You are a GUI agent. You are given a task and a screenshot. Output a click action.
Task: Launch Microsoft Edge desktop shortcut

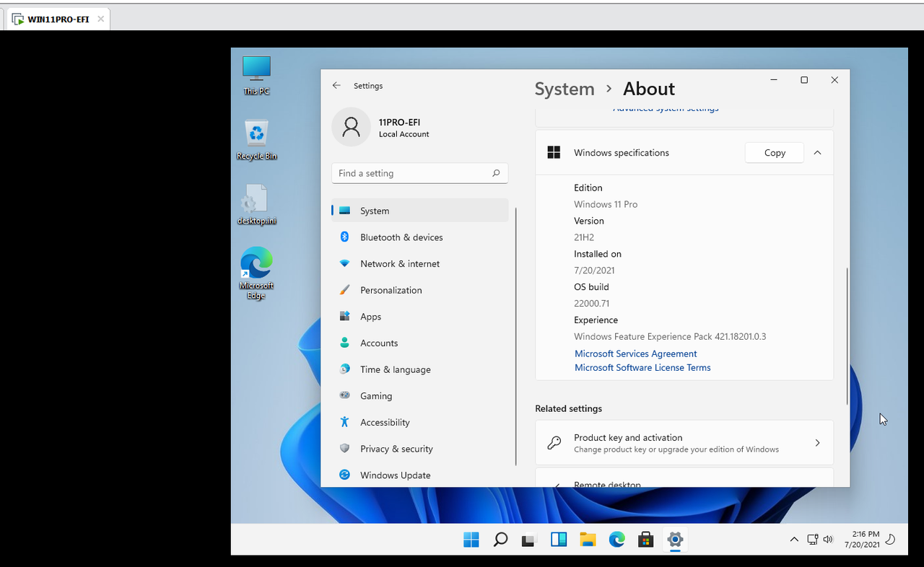256,273
